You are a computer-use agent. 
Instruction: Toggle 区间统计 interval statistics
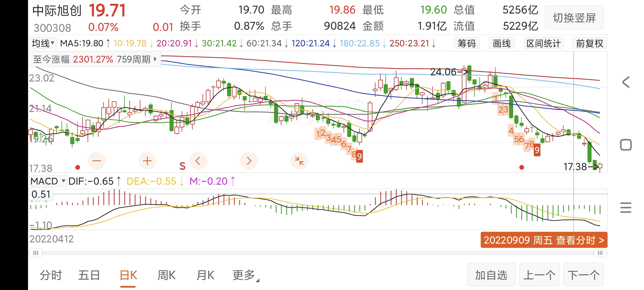tap(543, 43)
